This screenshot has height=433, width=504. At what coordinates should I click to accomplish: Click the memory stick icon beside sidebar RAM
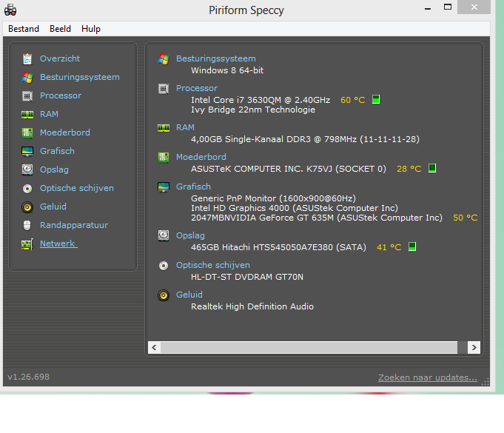coord(27,115)
